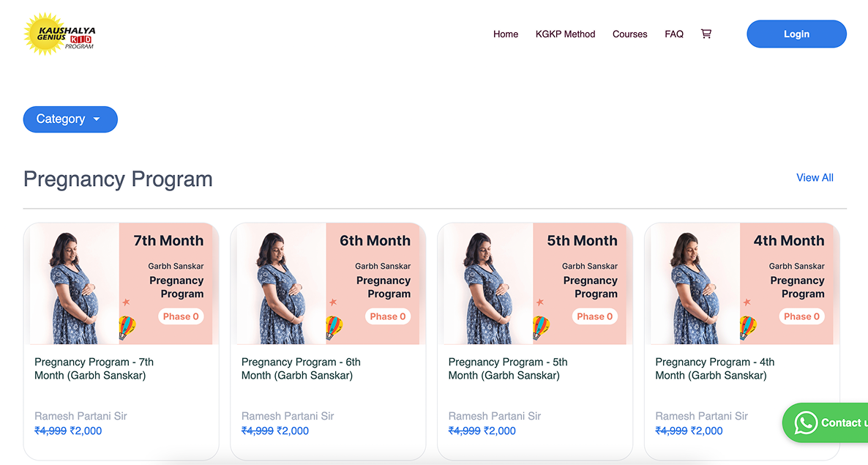Viewport: 868px width, 465px height.
Task: Open the Courses navigation link
Action: click(x=629, y=34)
